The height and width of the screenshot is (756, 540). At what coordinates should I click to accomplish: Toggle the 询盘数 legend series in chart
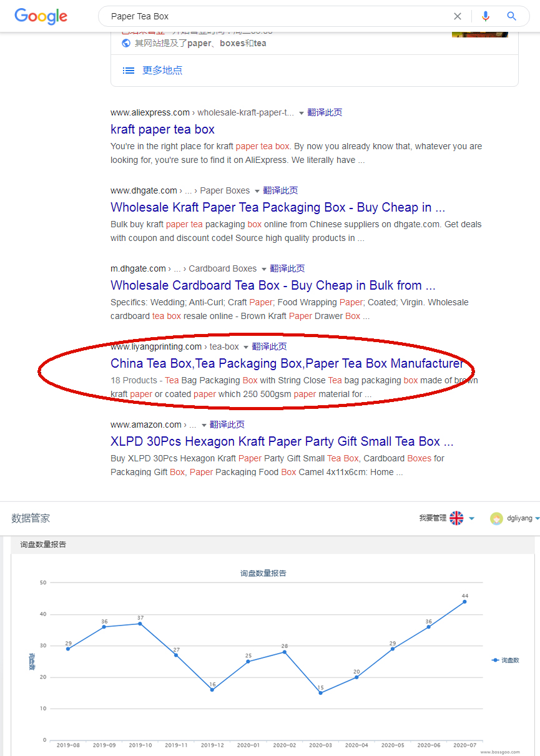click(506, 660)
